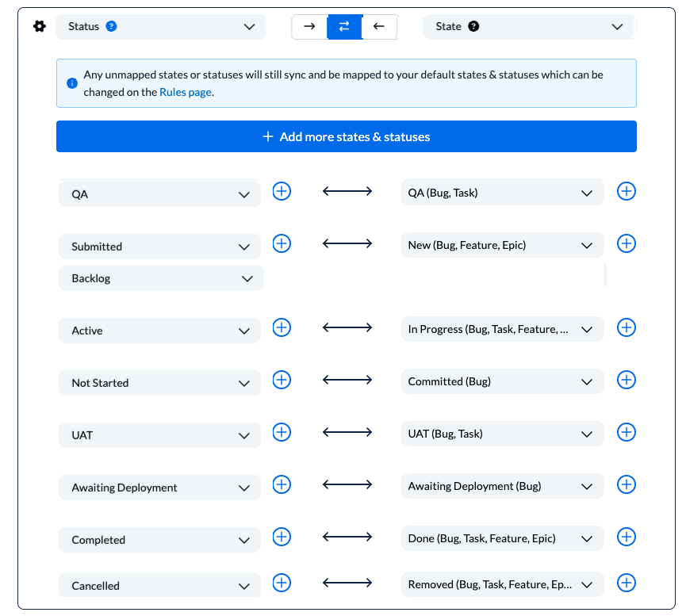Image resolution: width=686 pixels, height=616 pixels.
Task: Select the left-arrow one-way sync direction
Action: [379, 27]
